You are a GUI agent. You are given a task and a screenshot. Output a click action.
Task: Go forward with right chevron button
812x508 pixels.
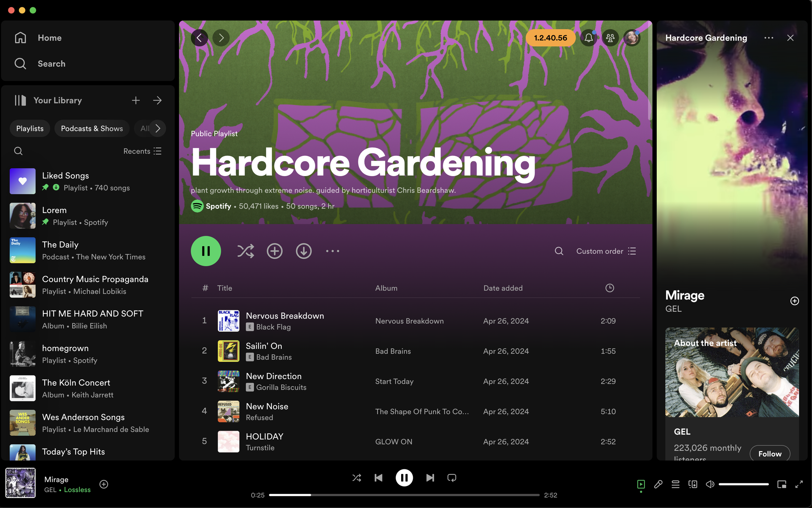pos(221,38)
